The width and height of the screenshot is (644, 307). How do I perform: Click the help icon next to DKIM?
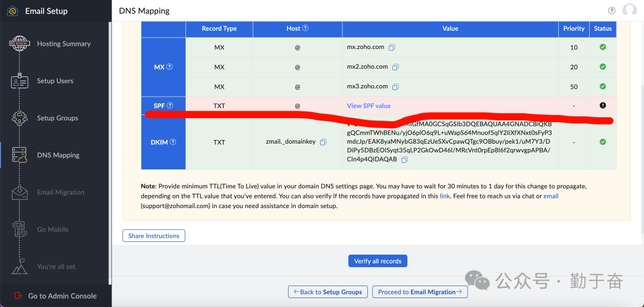coord(173,142)
